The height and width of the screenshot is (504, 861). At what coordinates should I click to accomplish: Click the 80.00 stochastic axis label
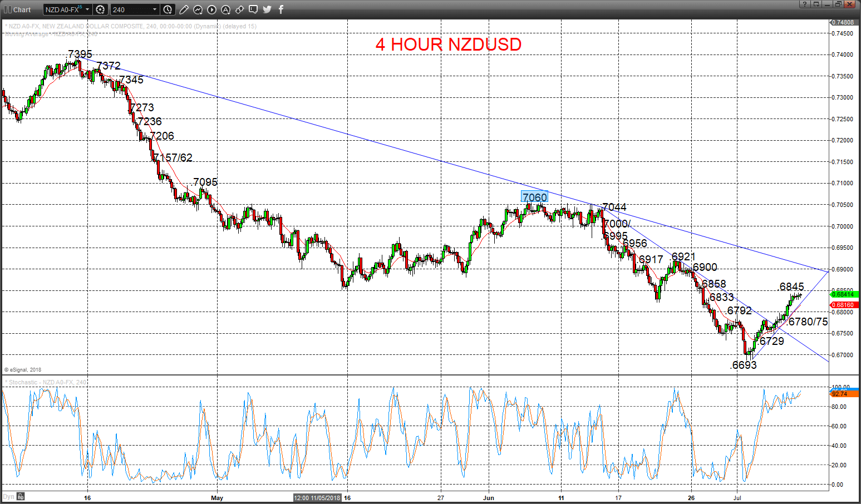click(x=839, y=407)
